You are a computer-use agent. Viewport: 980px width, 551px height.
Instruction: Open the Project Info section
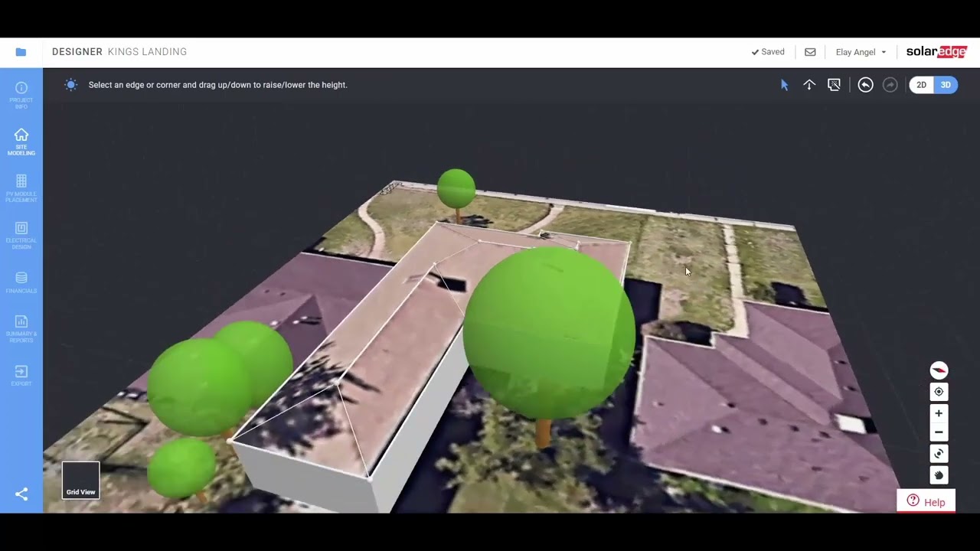click(21, 96)
